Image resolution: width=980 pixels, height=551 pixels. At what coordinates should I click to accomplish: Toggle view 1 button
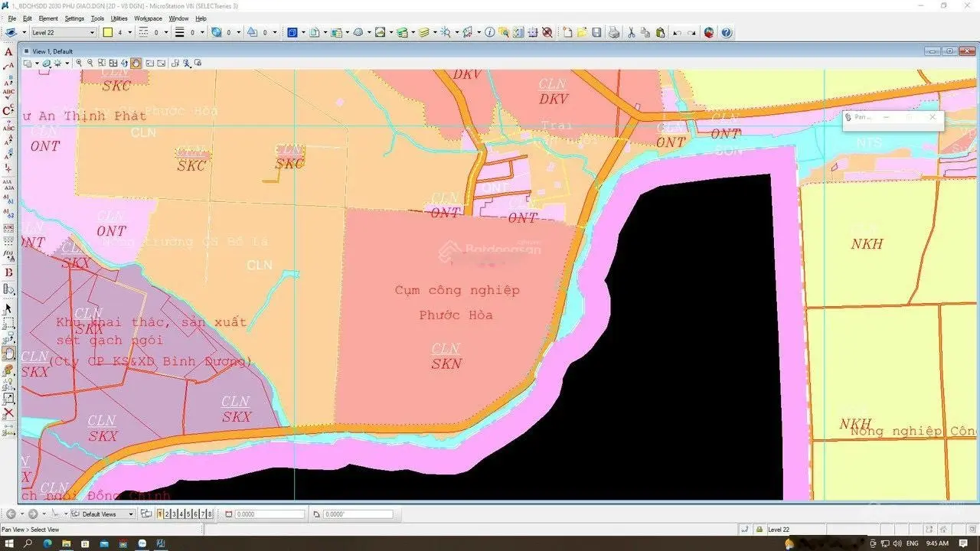(x=160, y=514)
